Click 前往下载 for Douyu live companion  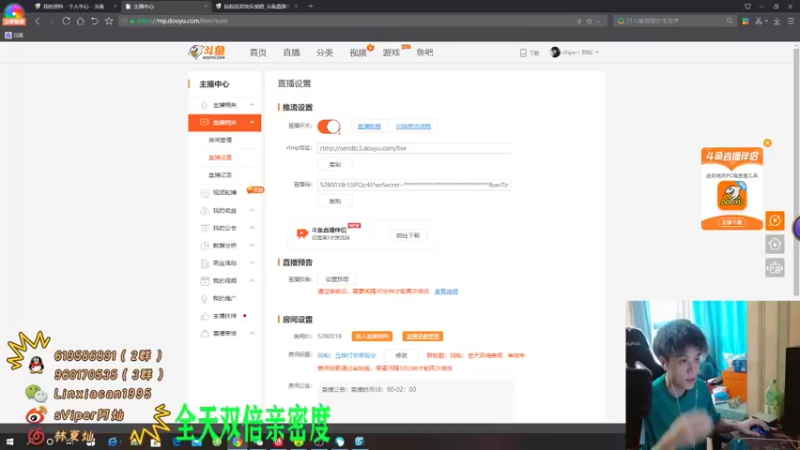408,236
